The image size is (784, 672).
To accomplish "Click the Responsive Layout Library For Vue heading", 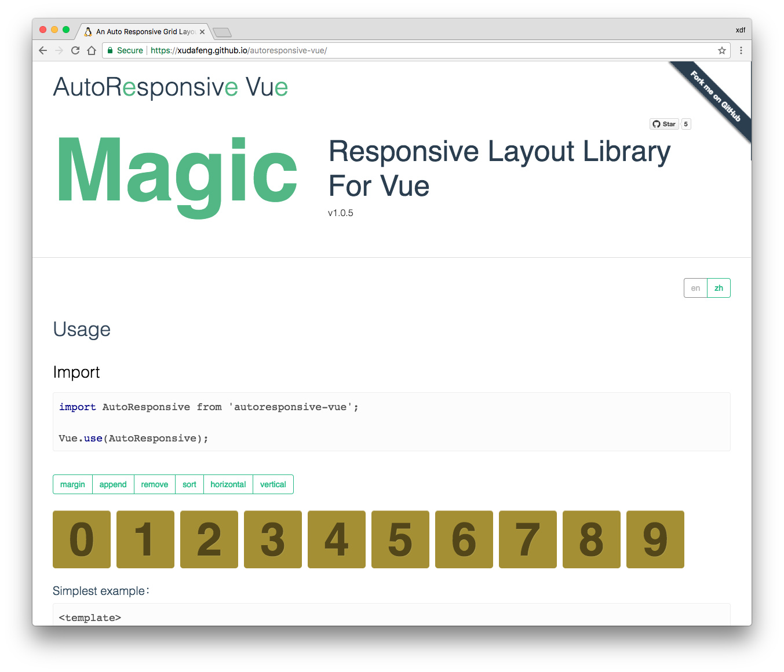I will (499, 168).
